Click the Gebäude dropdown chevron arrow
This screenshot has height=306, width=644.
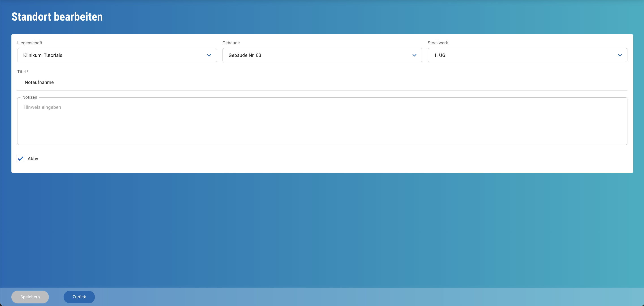(x=414, y=55)
